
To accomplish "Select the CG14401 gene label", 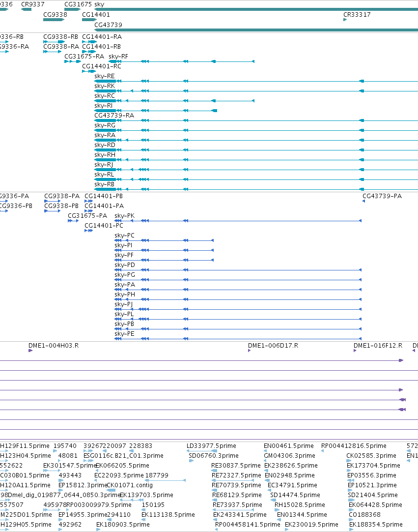I will point(96,15).
